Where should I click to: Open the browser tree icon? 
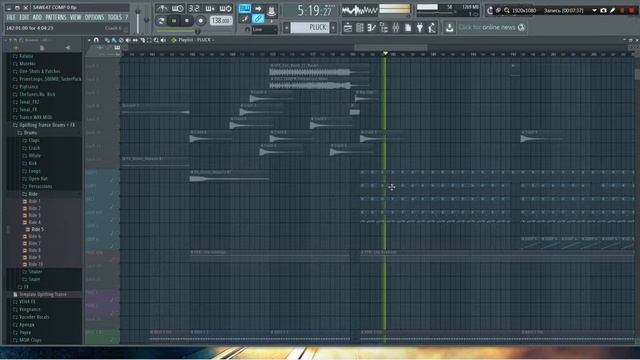click(384, 27)
